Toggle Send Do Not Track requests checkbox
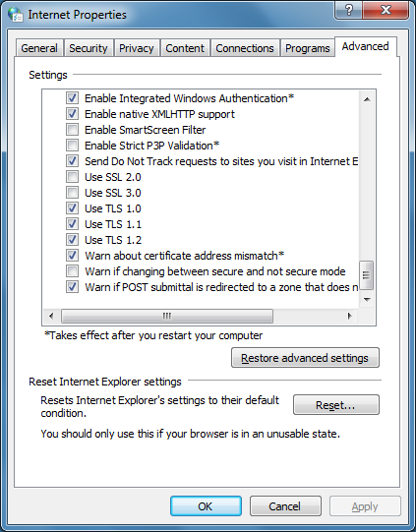 [72, 161]
